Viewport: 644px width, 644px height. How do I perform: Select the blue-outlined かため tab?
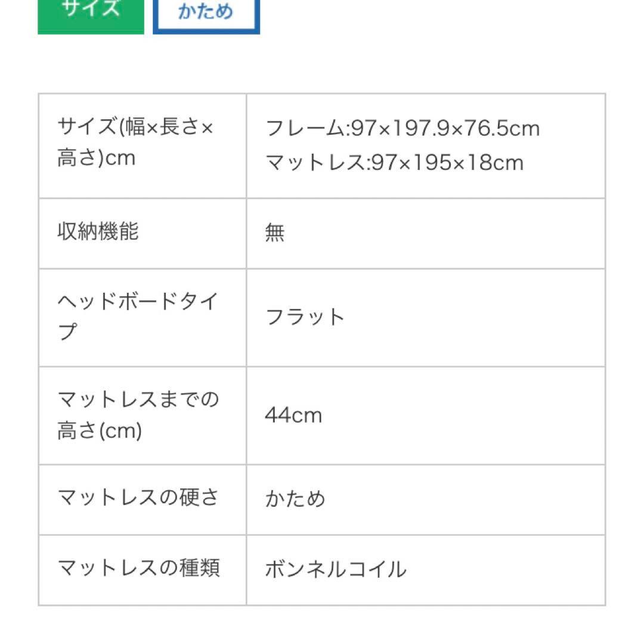206,13
